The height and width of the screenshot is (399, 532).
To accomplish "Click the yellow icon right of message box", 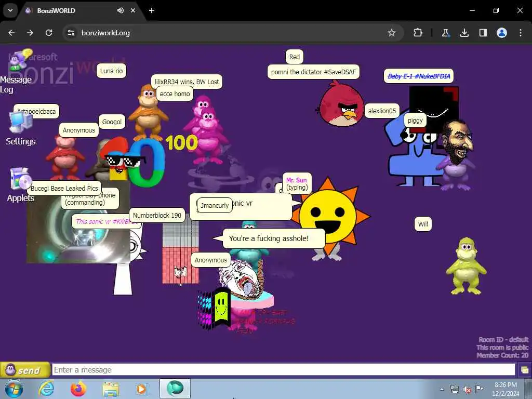I will (524, 370).
